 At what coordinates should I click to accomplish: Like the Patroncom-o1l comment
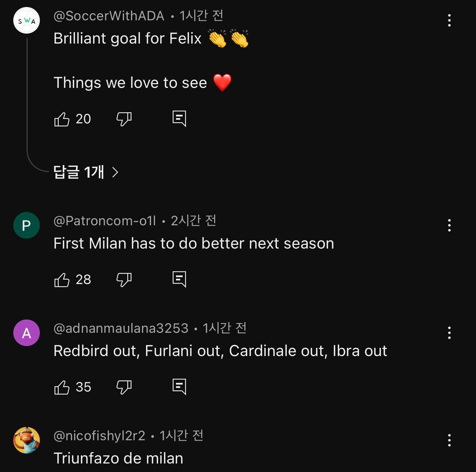pos(62,280)
